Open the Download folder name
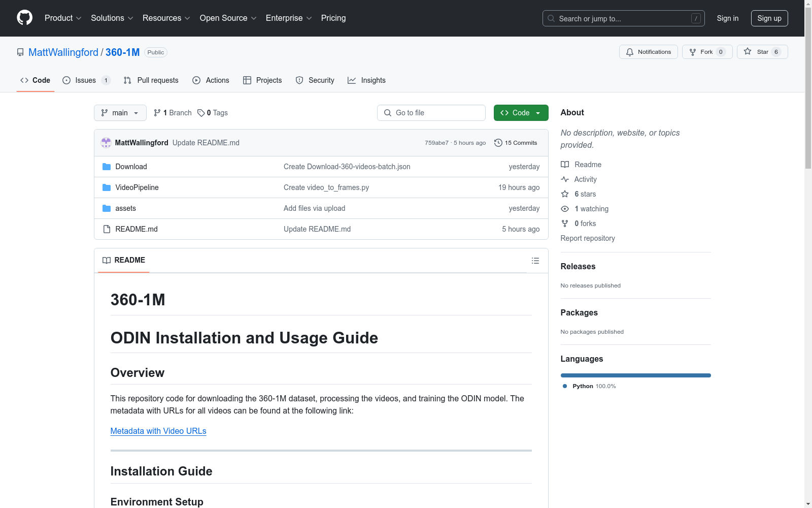 pos(131,167)
